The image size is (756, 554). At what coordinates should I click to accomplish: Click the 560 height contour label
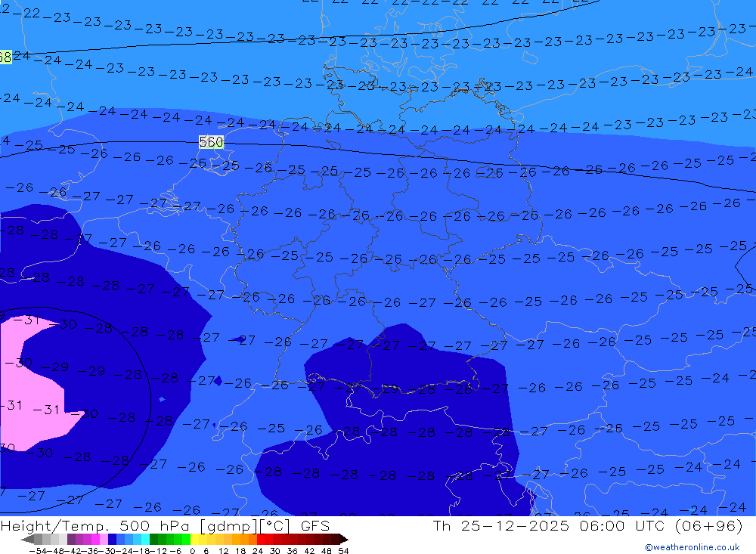click(x=211, y=142)
